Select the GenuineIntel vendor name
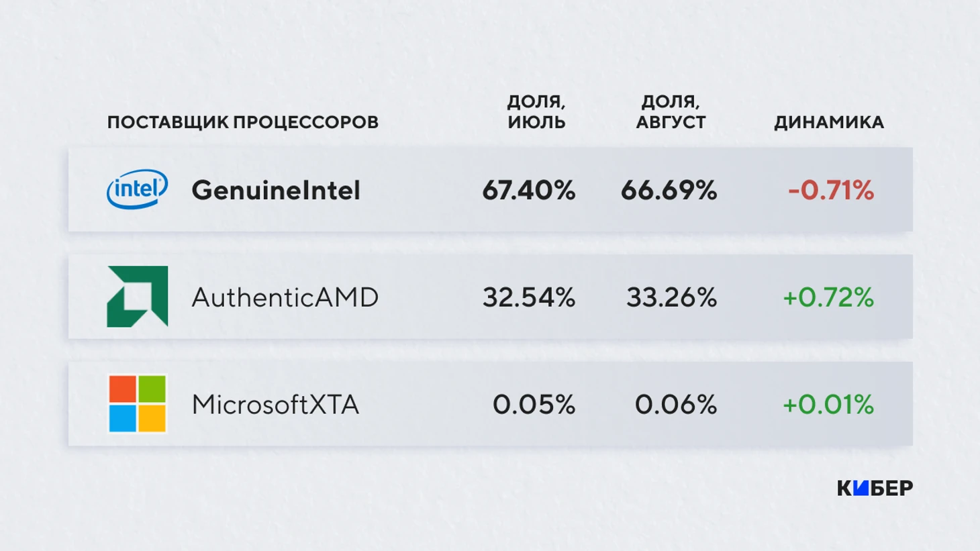 point(276,190)
